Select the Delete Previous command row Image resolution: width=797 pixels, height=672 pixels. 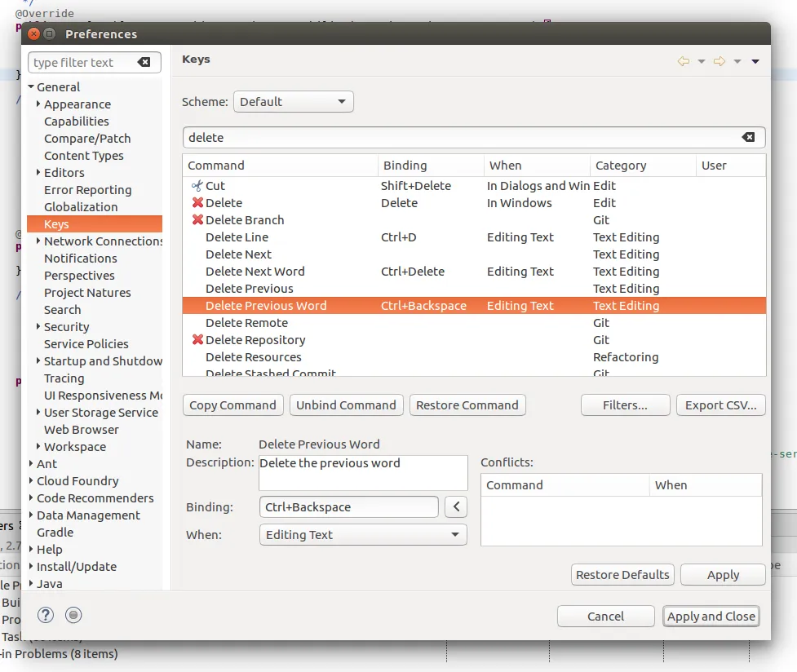pos(474,289)
